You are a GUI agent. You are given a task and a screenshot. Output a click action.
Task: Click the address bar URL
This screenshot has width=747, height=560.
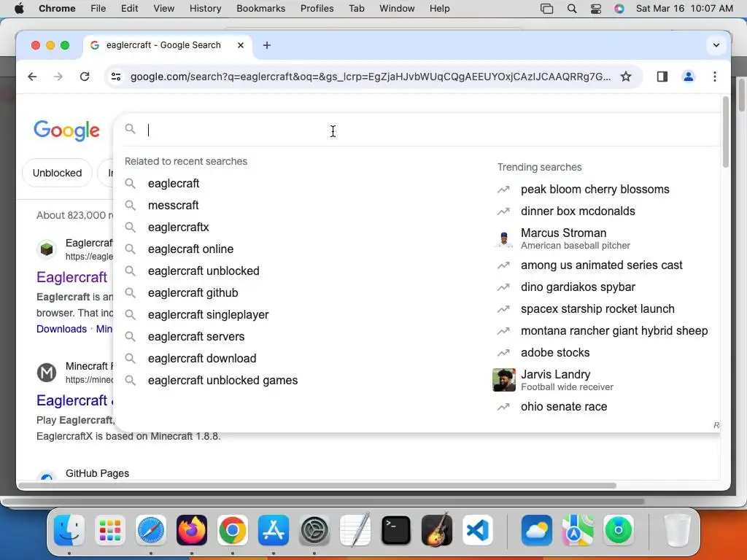370,77
